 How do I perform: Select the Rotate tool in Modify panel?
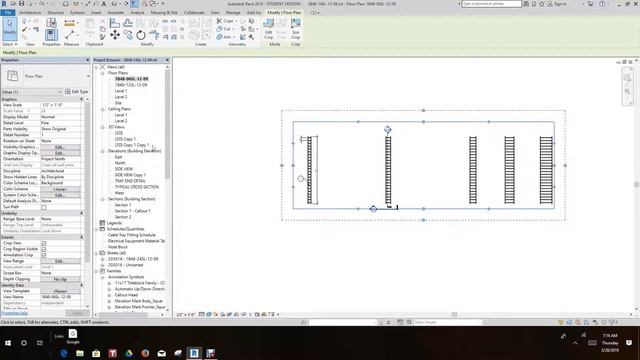pyautogui.click(x=141, y=35)
